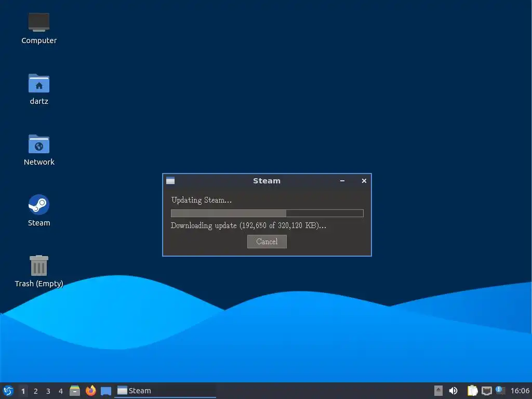Open the Computer desktop icon
Image resolution: width=532 pixels, height=399 pixels.
(38, 28)
